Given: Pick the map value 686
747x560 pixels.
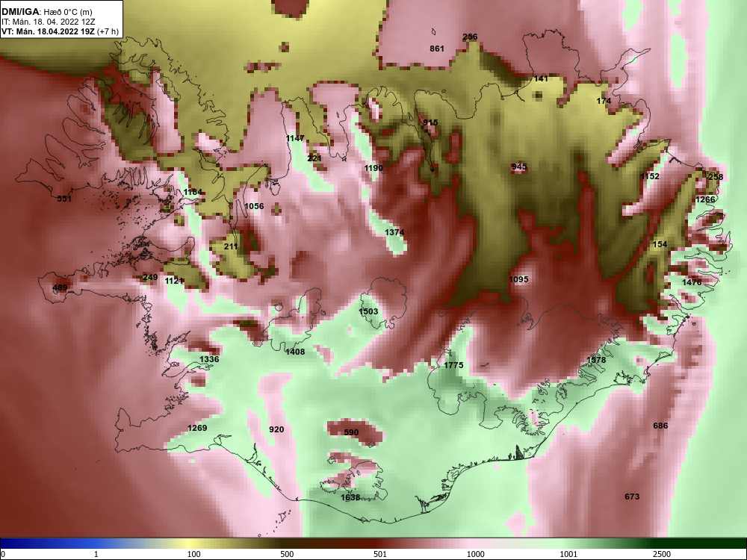Looking at the screenshot, I should (x=660, y=426).
